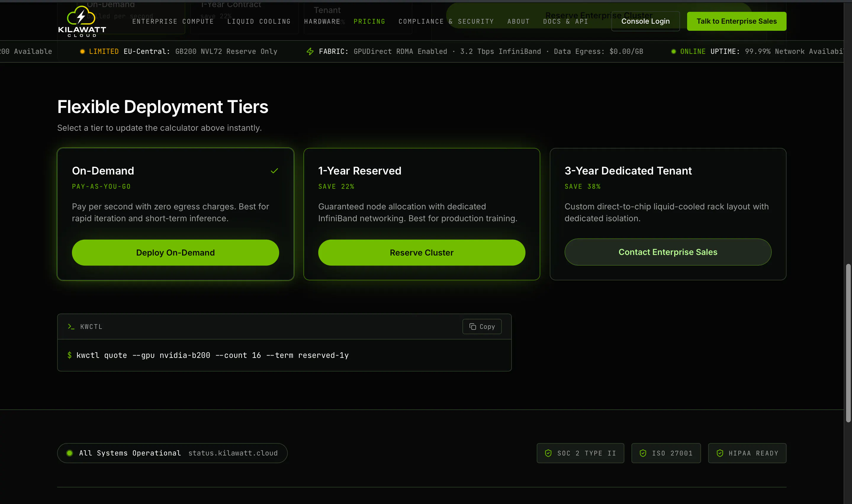Screen dimensions: 852x504
Task: Click the 'Custom direct-to-chip' description
Action: tap(666, 212)
